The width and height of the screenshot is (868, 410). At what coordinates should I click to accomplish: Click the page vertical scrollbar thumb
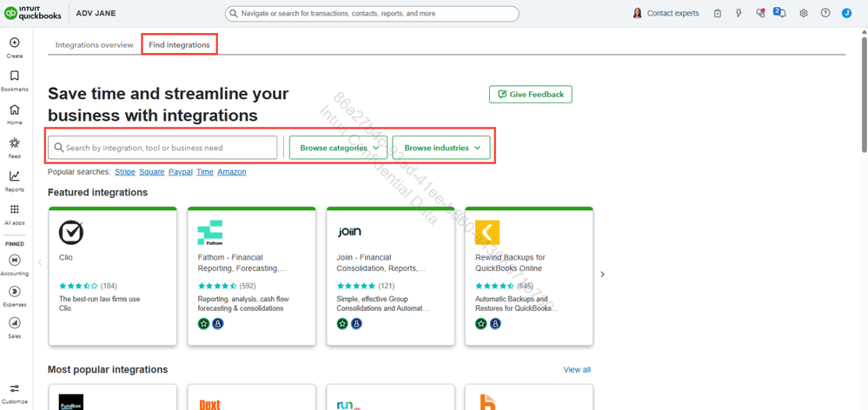865,94
